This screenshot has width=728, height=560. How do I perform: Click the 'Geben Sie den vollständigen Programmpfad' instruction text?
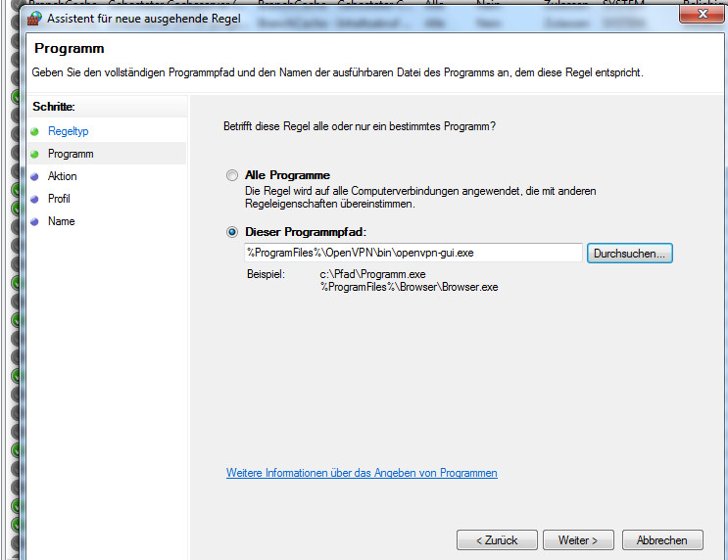[x=337, y=72]
